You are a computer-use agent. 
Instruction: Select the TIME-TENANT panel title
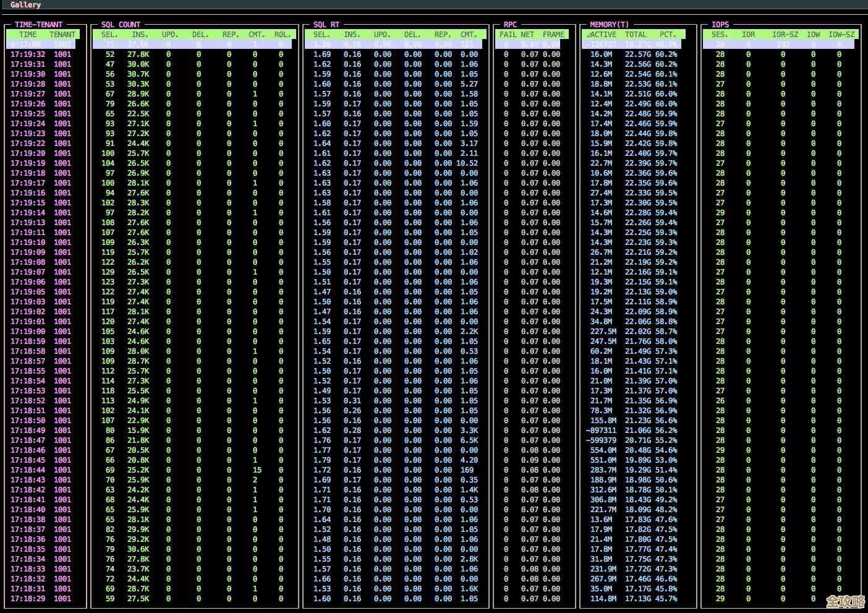click(x=38, y=25)
